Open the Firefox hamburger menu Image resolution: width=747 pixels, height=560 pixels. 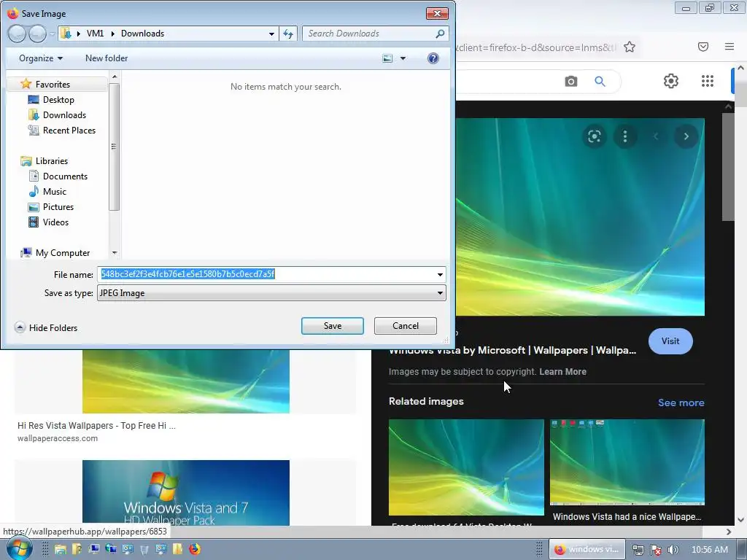729,47
